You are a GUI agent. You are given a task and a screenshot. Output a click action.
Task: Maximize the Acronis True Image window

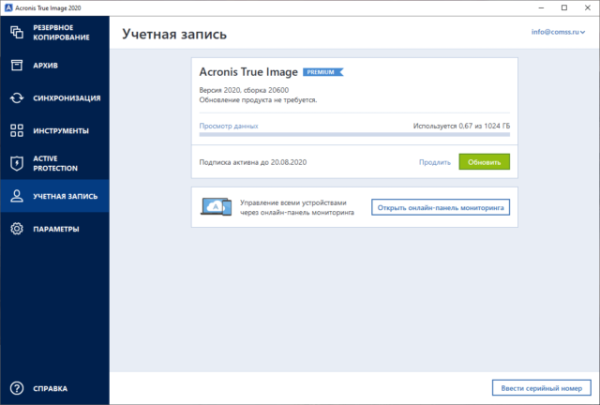point(564,8)
